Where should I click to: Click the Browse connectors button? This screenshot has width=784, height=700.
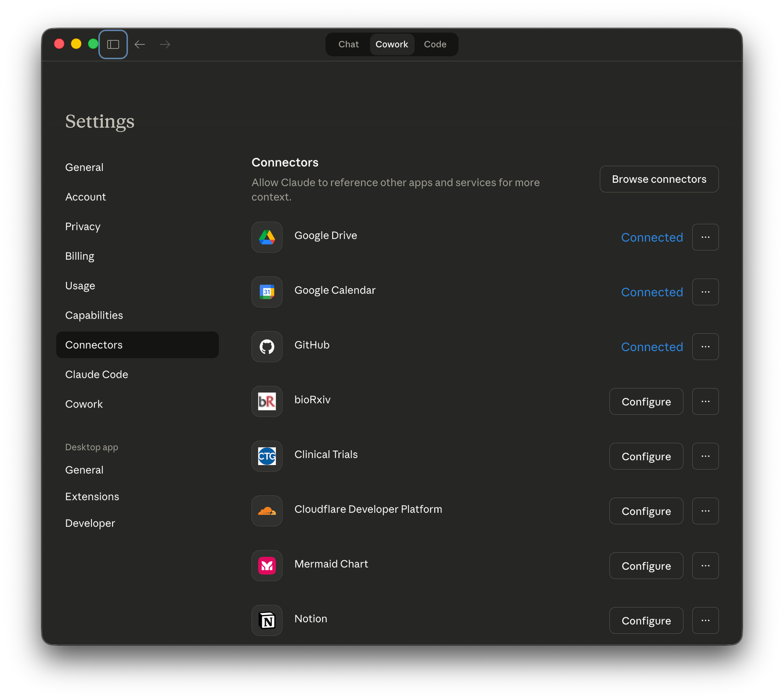click(659, 179)
